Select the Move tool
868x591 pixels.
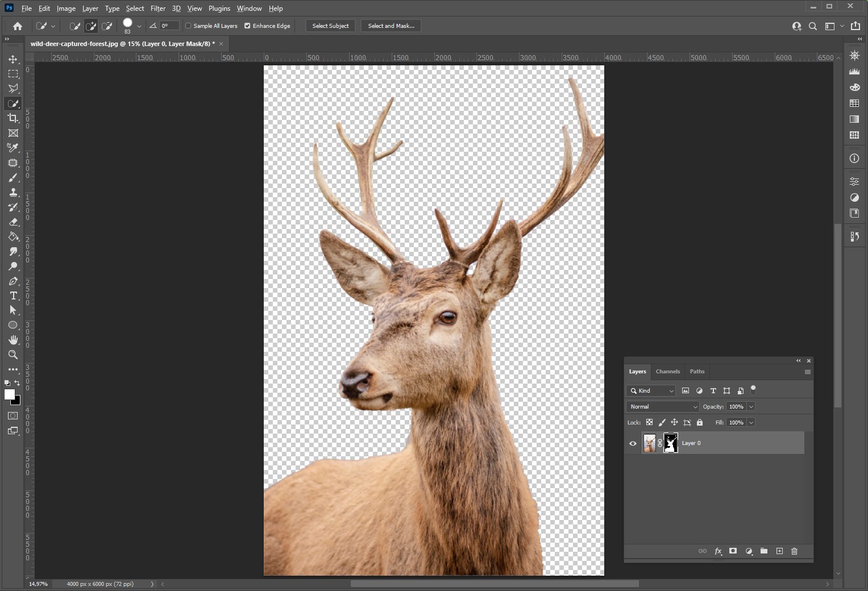[x=13, y=59]
